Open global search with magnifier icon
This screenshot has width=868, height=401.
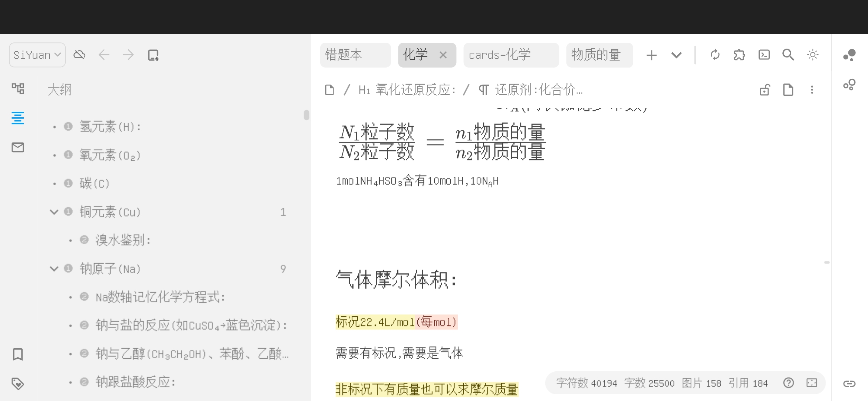788,55
